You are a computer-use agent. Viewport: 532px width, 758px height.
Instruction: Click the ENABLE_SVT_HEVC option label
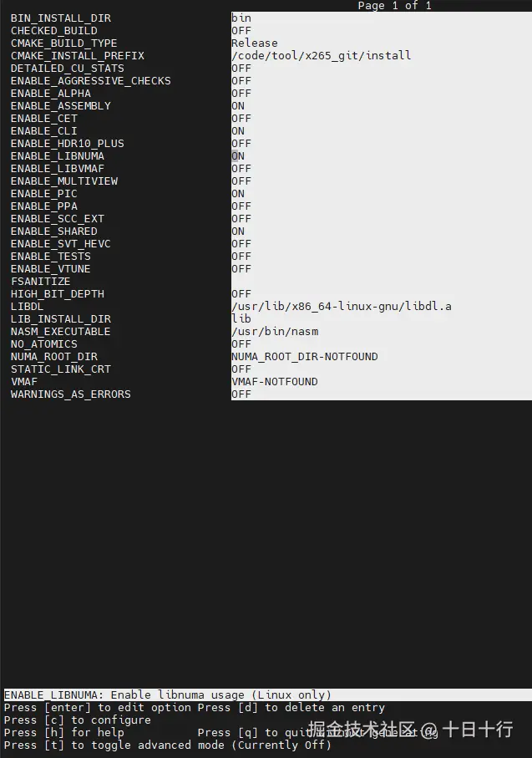coord(60,244)
